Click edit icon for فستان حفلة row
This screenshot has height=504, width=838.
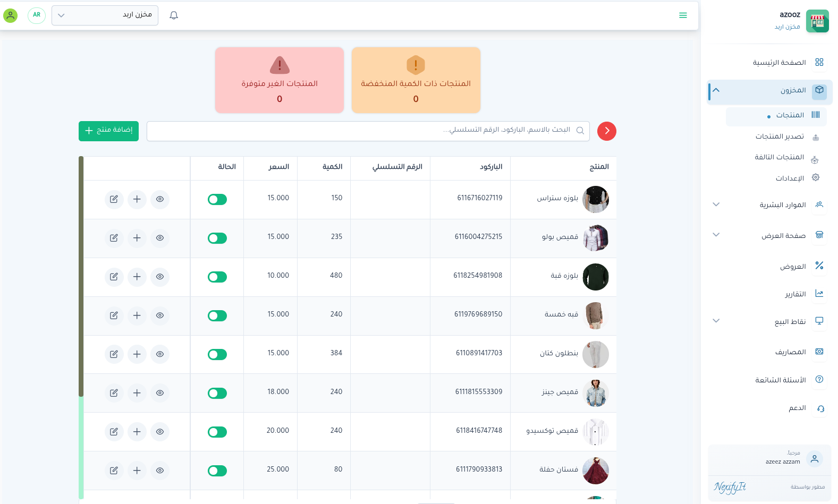pyautogui.click(x=114, y=471)
